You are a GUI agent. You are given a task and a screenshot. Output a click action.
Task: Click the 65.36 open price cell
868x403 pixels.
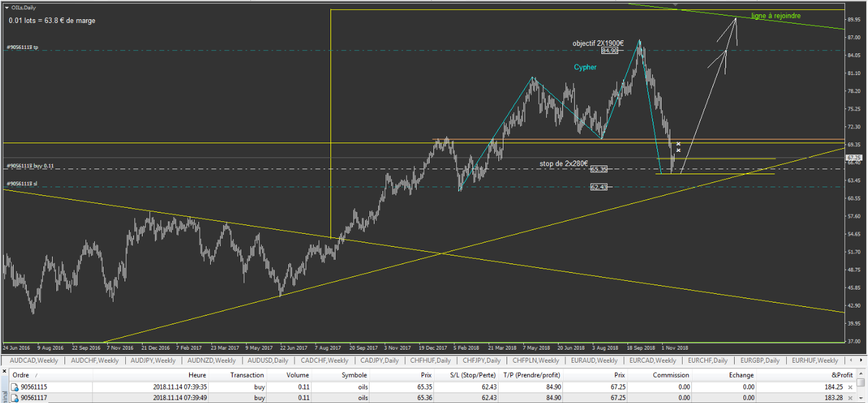pyautogui.click(x=424, y=397)
